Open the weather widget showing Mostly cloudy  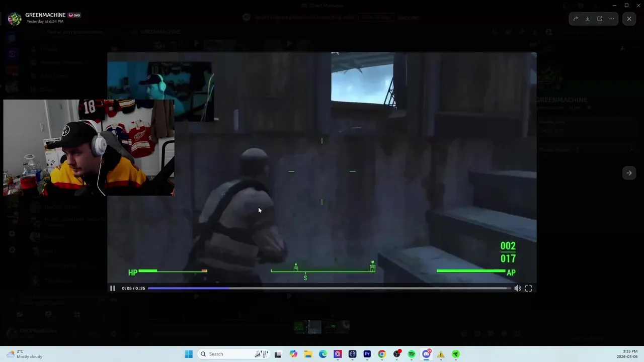coord(24,354)
